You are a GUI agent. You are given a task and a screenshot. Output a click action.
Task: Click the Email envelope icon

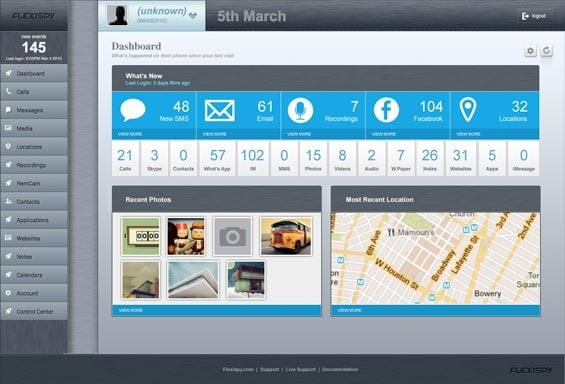[x=219, y=111]
